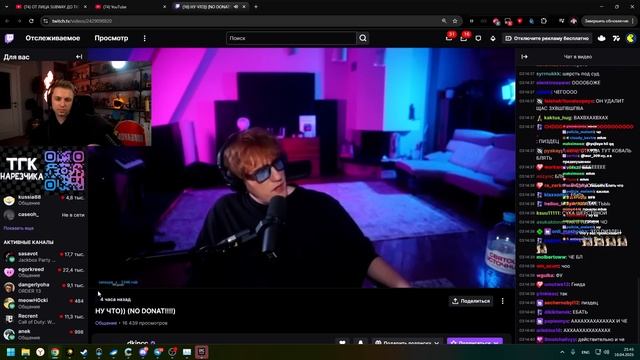Collapse the 'Для вас' sidebar arrow
Viewport: 640px width, 360px height.
(79, 57)
